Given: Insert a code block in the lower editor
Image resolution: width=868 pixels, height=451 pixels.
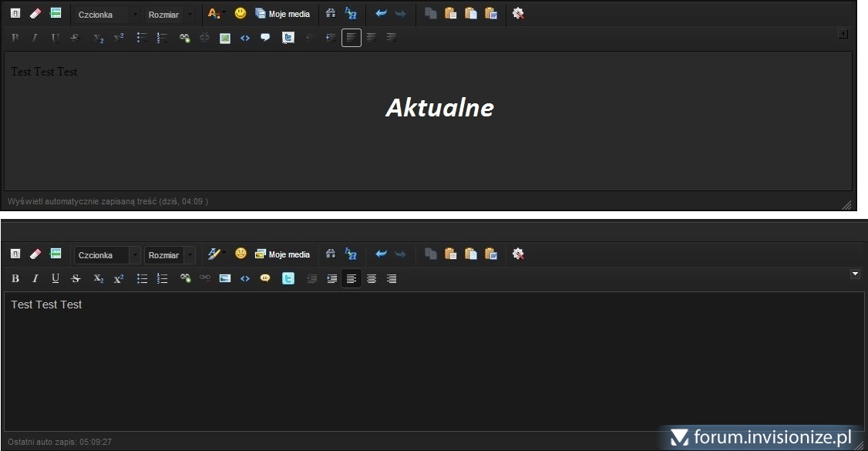Looking at the screenshot, I should (245, 278).
